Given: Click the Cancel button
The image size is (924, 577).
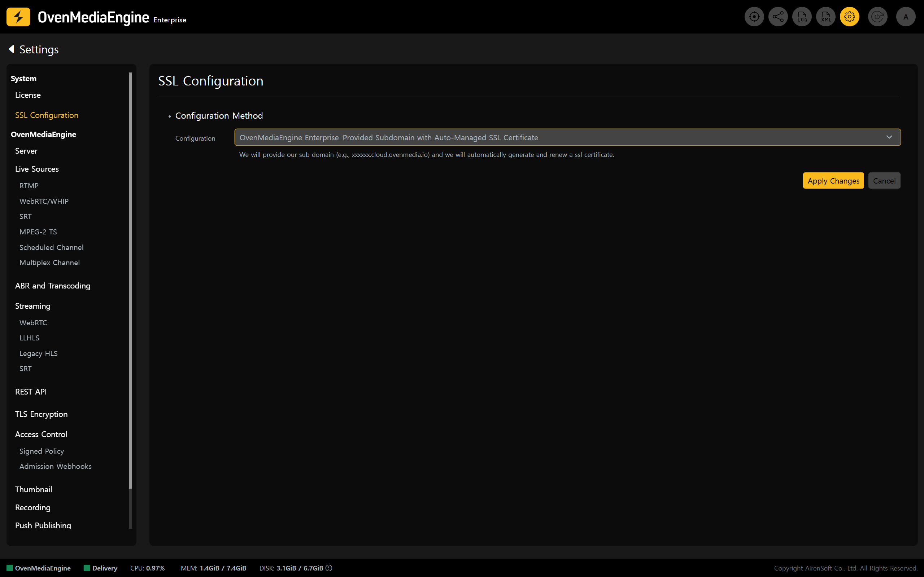Looking at the screenshot, I should pos(884,181).
